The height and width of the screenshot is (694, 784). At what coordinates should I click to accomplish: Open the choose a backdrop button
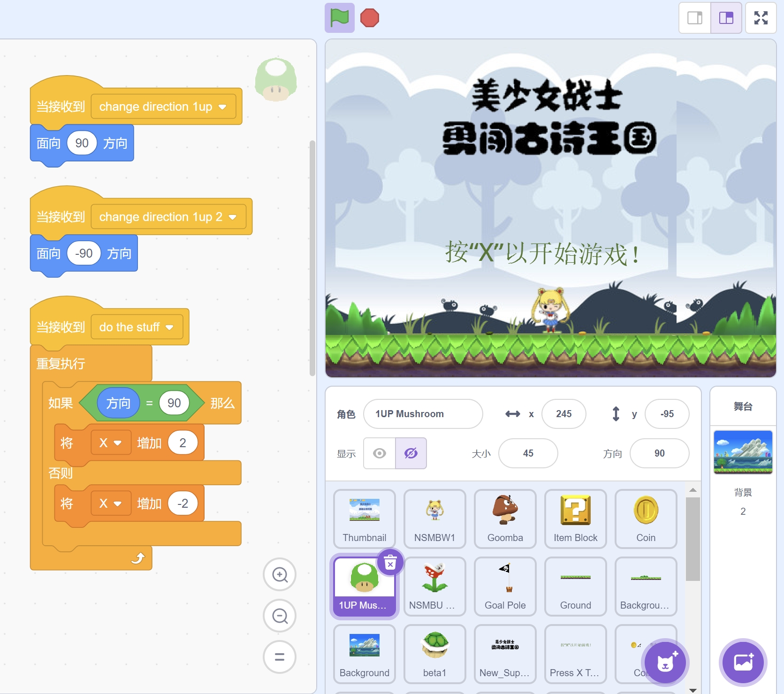pyautogui.click(x=743, y=663)
